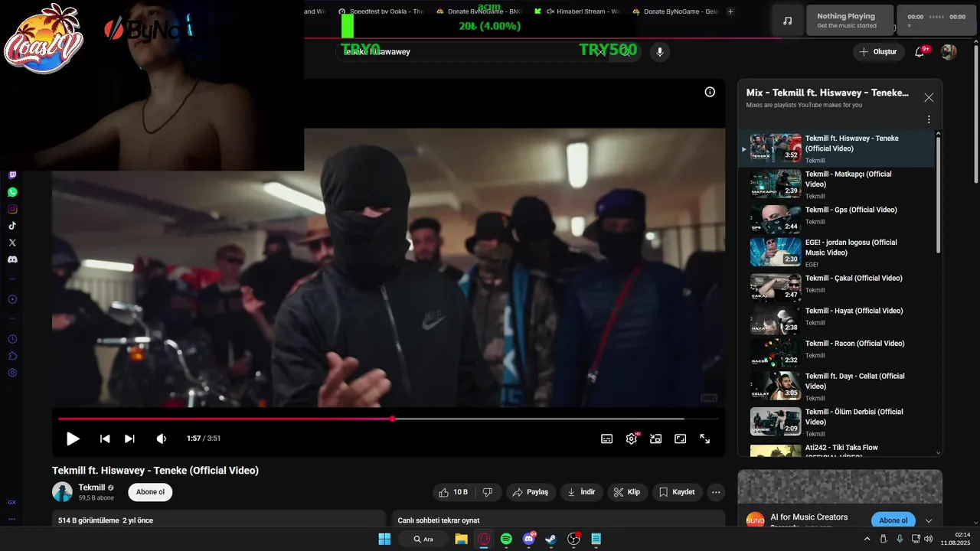Open Opera settings gear in sidebar
The height and width of the screenshot is (551, 980).
click(12, 373)
